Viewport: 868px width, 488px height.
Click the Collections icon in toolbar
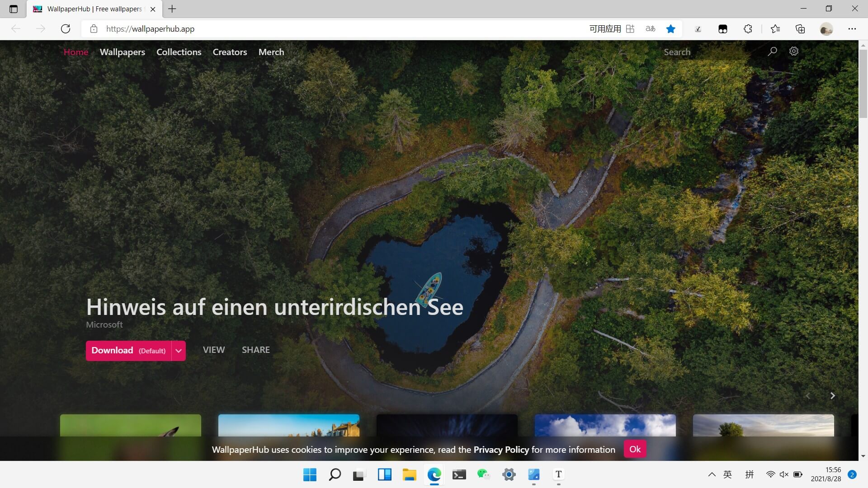tap(801, 28)
